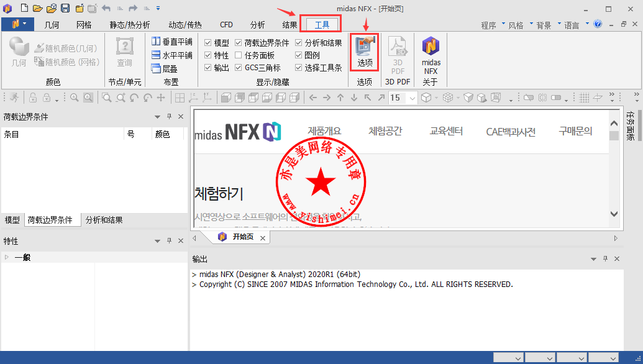Open the 구매문의 link on start page
Screen dimensions: 643x364
(x=575, y=131)
